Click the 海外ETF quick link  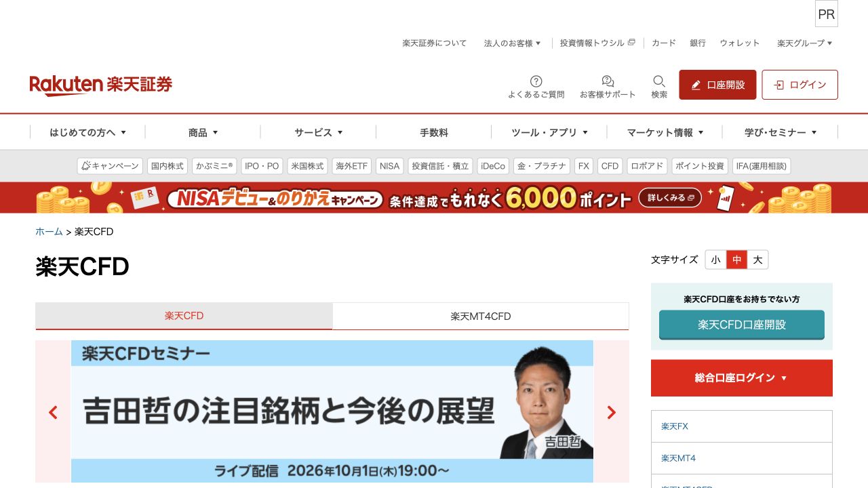pos(352,166)
